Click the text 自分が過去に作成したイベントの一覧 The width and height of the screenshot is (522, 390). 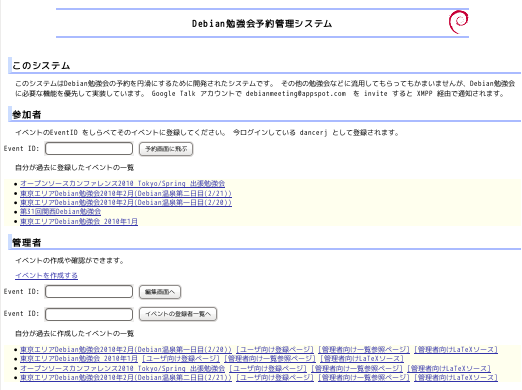(74, 333)
